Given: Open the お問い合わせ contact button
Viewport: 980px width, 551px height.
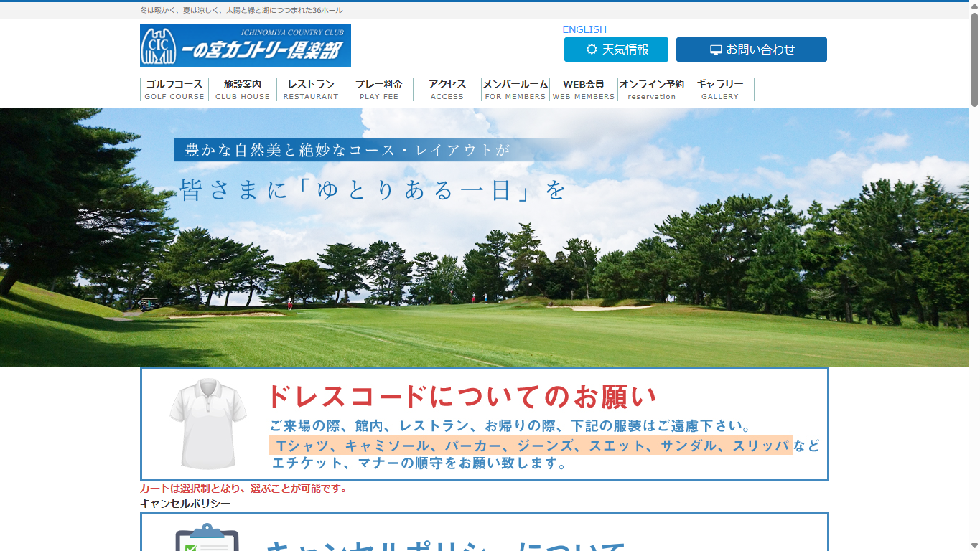Looking at the screenshot, I should click(752, 50).
